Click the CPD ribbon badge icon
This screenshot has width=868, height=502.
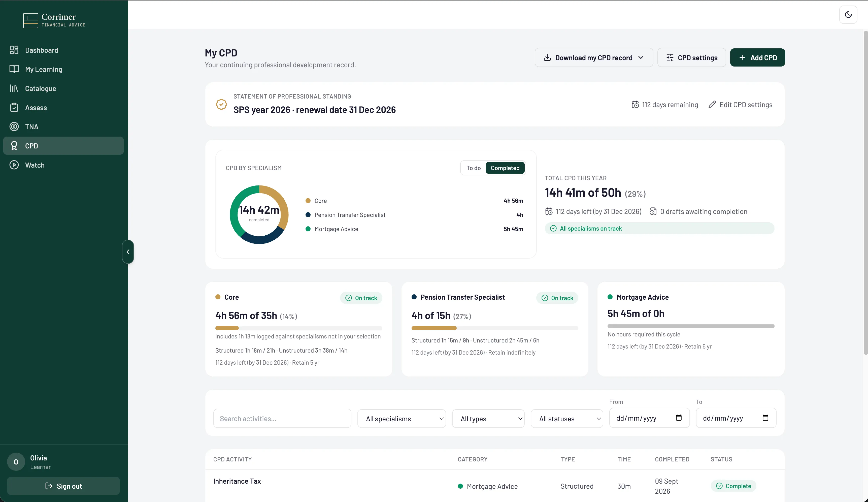tap(14, 146)
